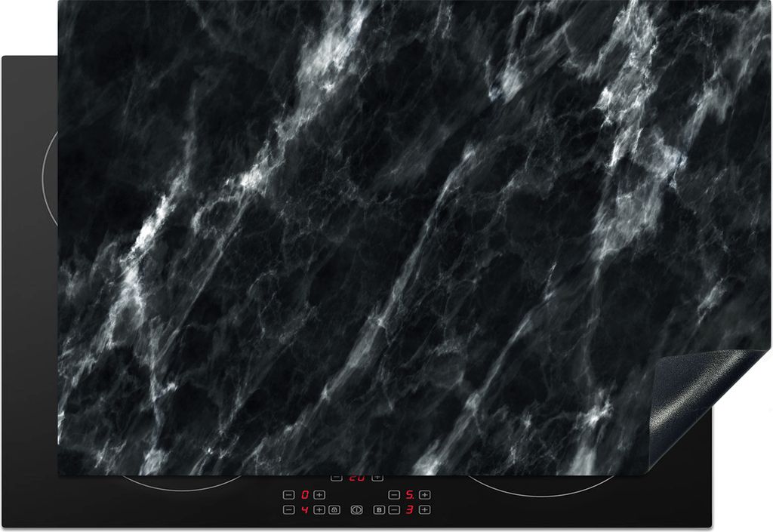Click the red 4 heat level display

click(x=304, y=510)
